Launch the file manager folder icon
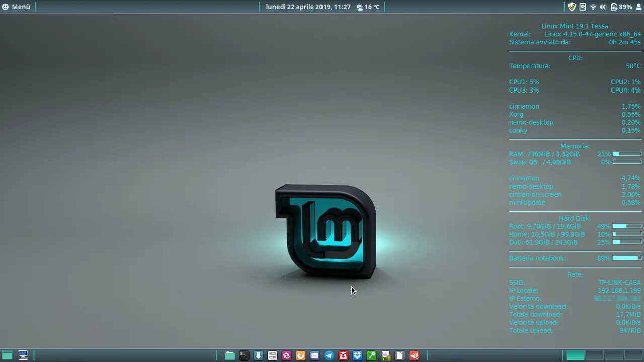This screenshot has width=644, height=362. (230, 355)
